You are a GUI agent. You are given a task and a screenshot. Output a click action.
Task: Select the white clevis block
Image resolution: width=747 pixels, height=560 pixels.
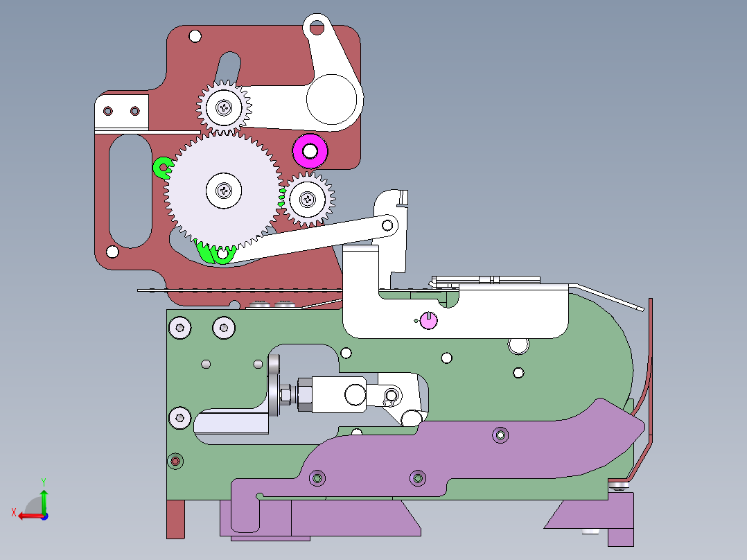point(338,394)
